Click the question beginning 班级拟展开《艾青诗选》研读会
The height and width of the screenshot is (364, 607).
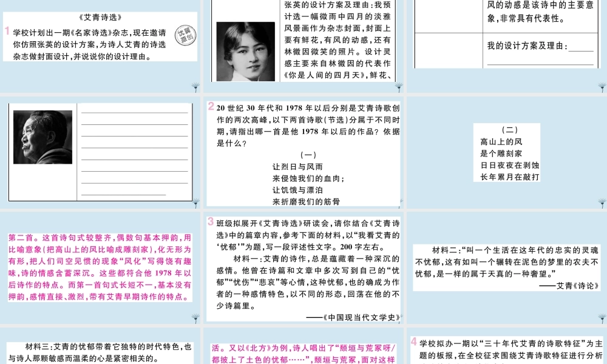pos(308,235)
